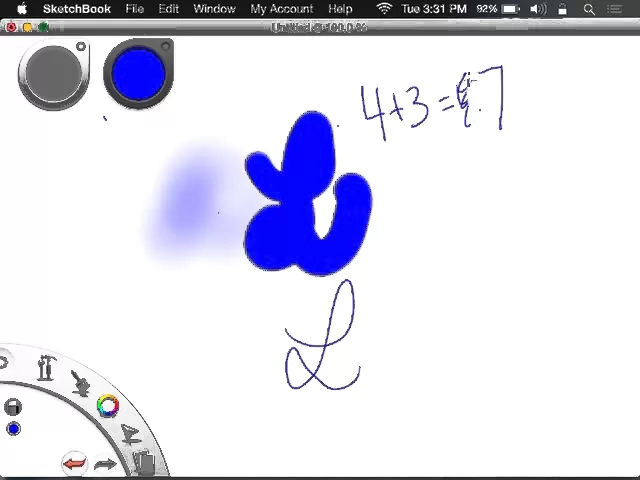
Task: Open the Window menu
Action: tap(214, 9)
